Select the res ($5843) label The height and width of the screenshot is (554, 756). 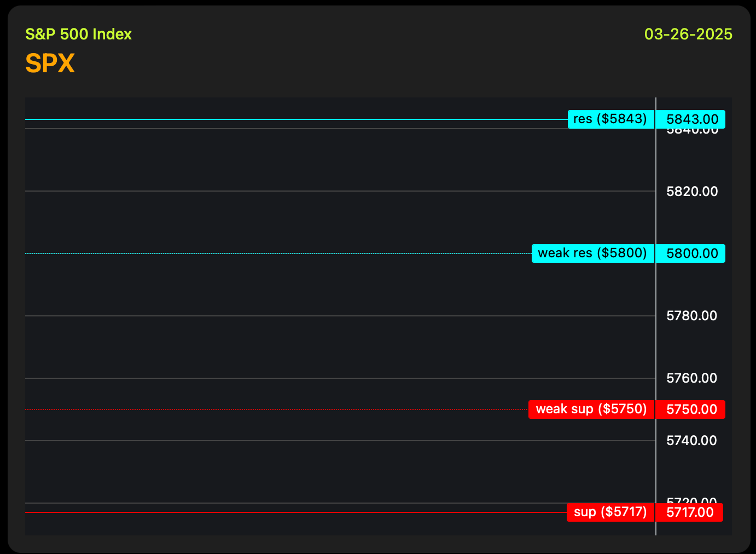[x=610, y=119]
